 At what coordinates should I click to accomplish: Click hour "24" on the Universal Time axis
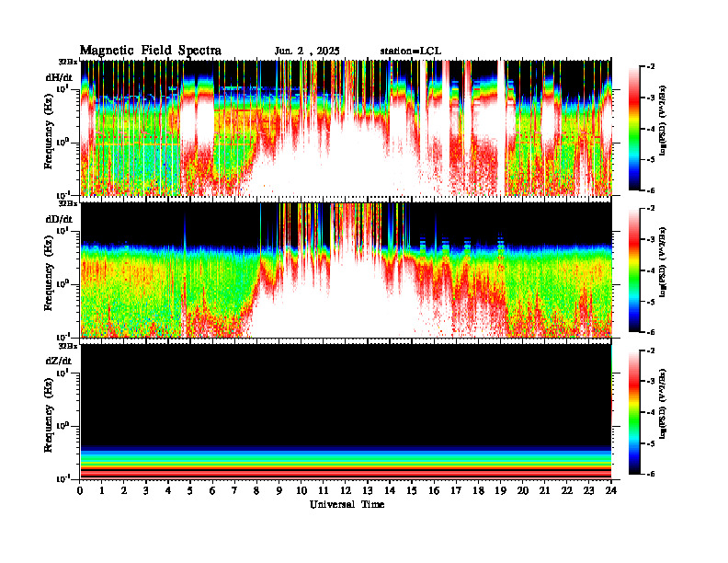coord(611,491)
